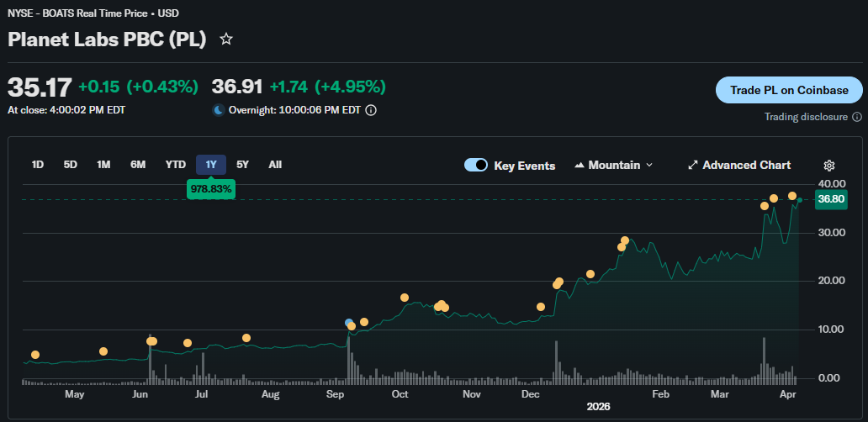Screen dimensions: 868x422
Task: Switch to the 6M range
Action: (x=138, y=165)
